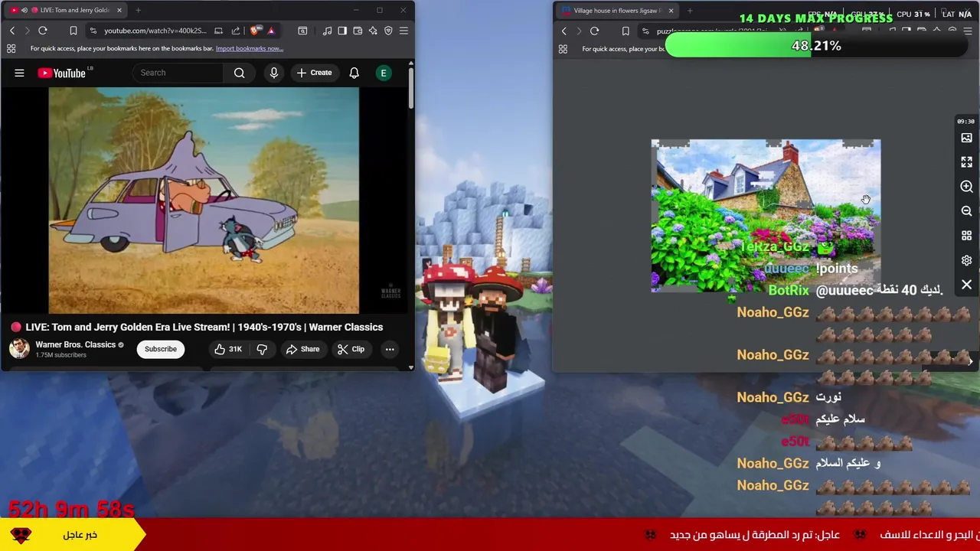Open Brave Shields lion icon
This screenshot has width=980, height=551.
click(x=255, y=31)
